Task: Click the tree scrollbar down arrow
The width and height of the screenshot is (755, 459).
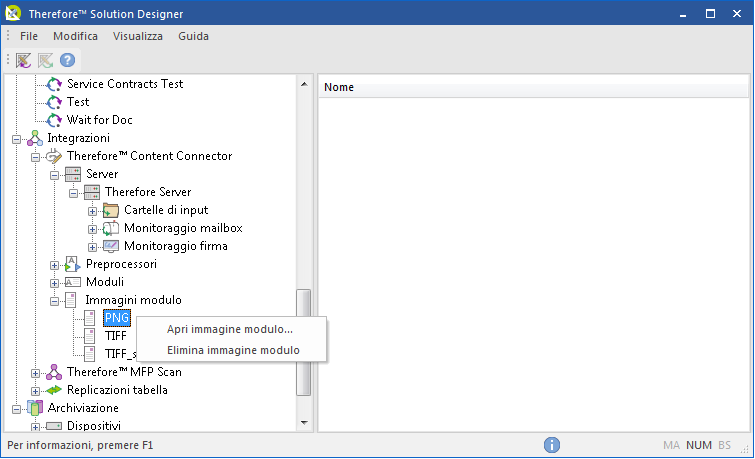Action: pos(304,423)
